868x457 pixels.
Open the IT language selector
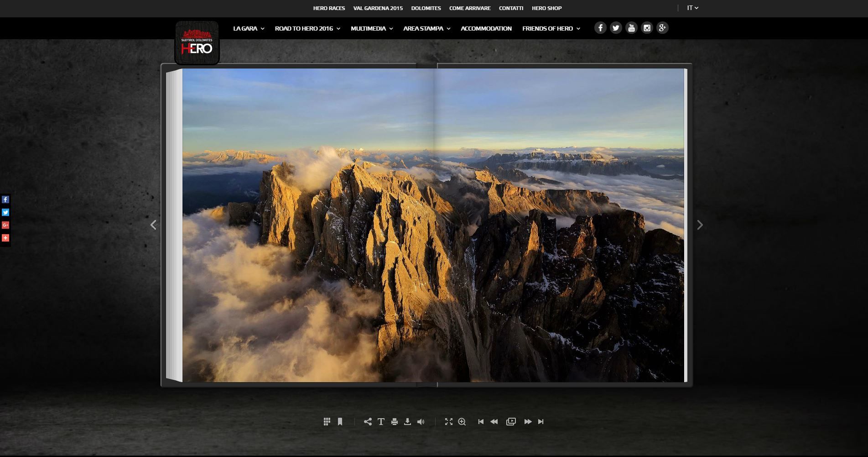(x=693, y=8)
